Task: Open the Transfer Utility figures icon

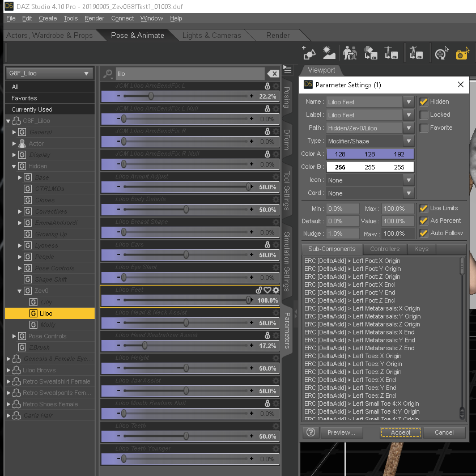Action: point(350,53)
